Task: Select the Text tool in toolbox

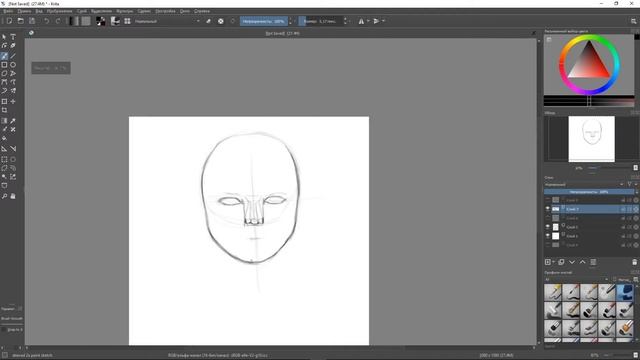Action: coord(13,37)
